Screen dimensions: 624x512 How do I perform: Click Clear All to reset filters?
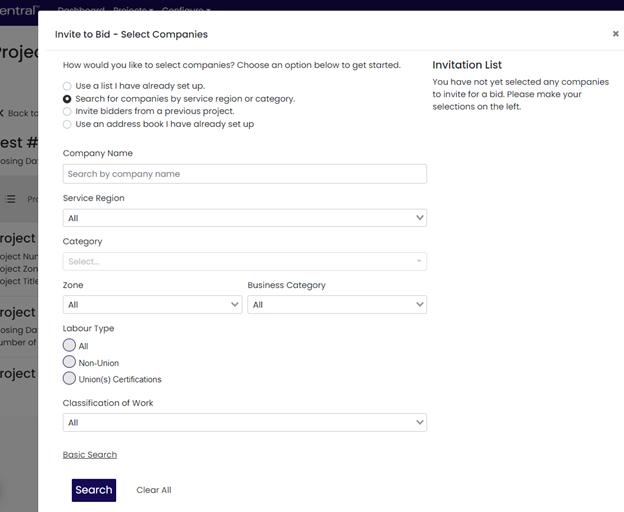pyautogui.click(x=153, y=490)
